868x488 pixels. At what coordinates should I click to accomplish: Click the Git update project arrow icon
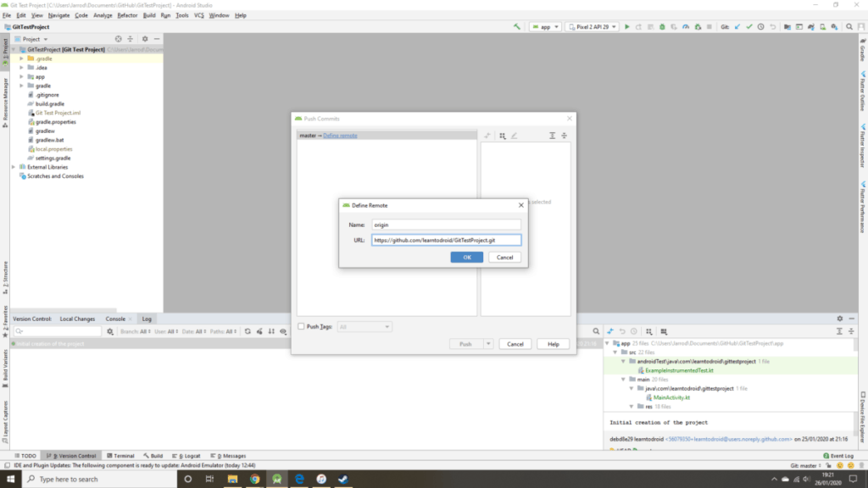coord(738,27)
